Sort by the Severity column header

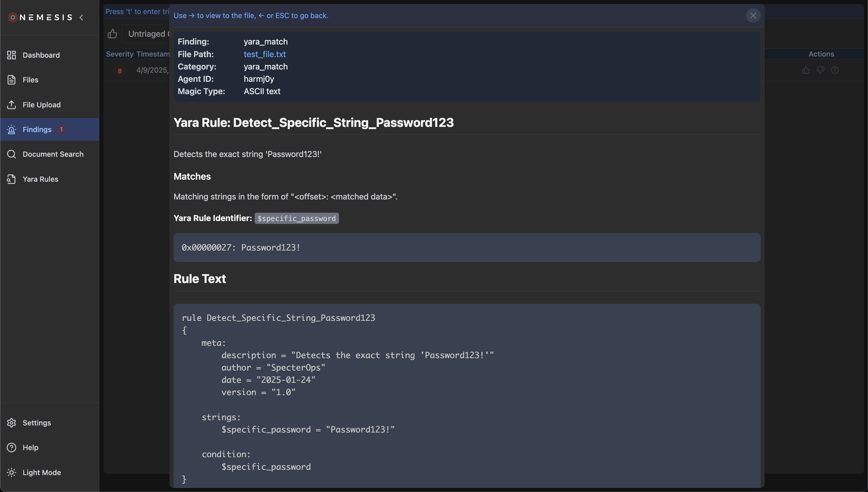pos(119,54)
